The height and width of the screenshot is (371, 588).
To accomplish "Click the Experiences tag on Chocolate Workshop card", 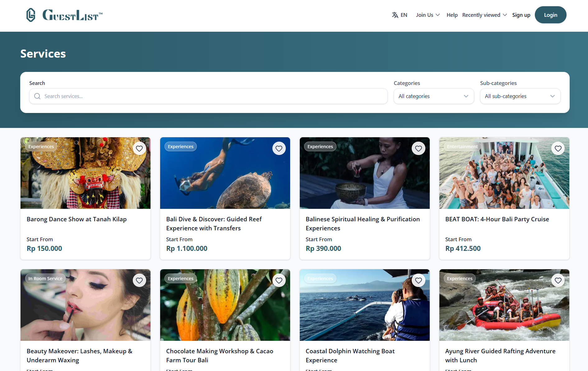I will [181, 279].
